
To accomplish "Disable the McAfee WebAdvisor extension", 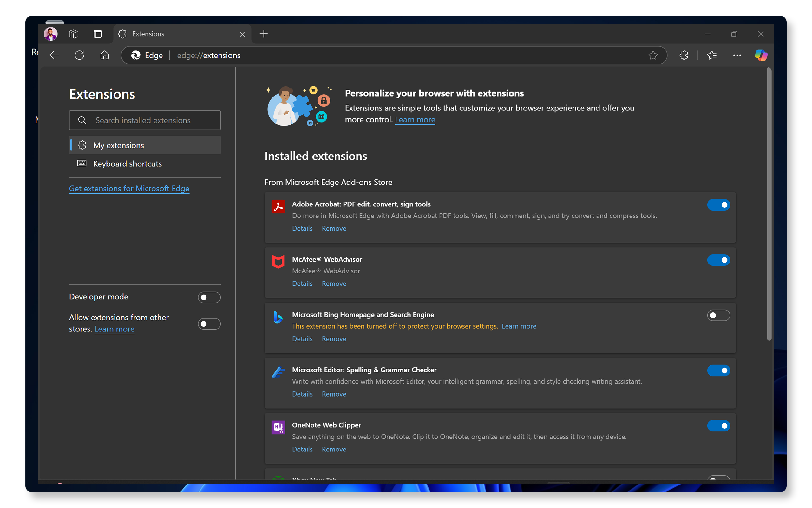I will pos(718,260).
